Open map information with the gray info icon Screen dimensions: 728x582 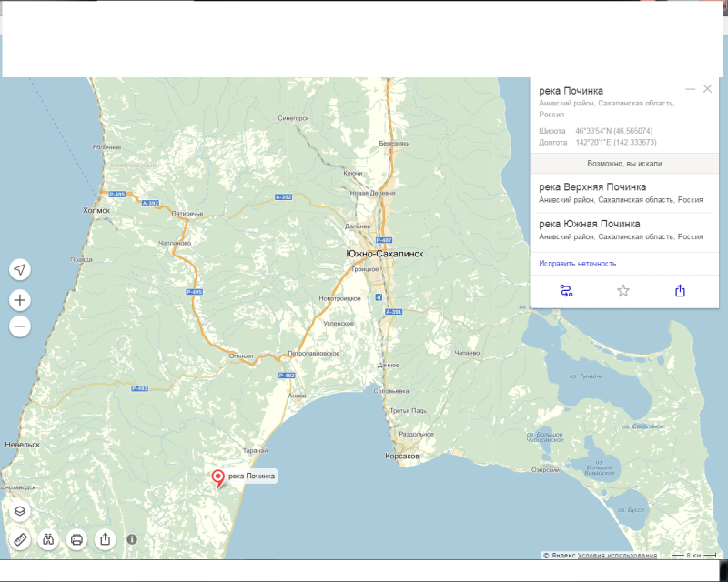[133, 537]
